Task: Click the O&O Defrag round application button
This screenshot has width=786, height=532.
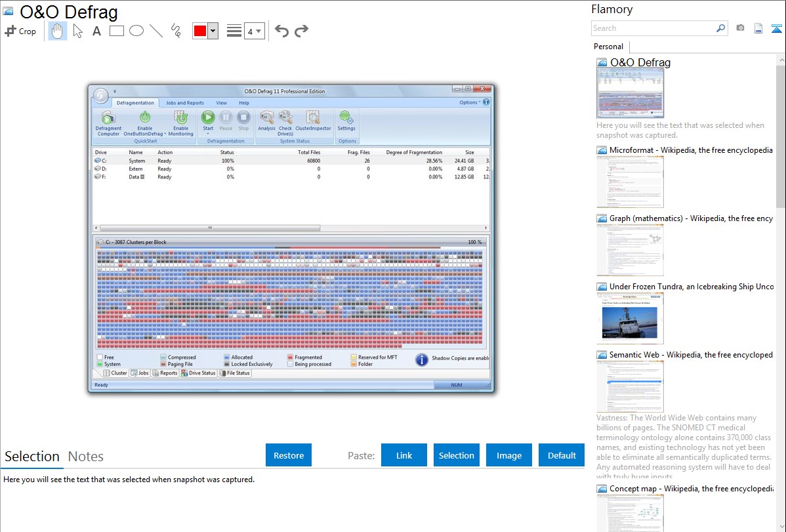Action: point(100,94)
